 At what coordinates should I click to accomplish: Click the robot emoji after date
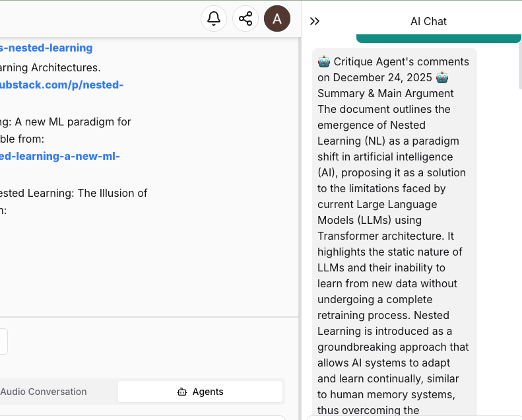pos(442,78)
